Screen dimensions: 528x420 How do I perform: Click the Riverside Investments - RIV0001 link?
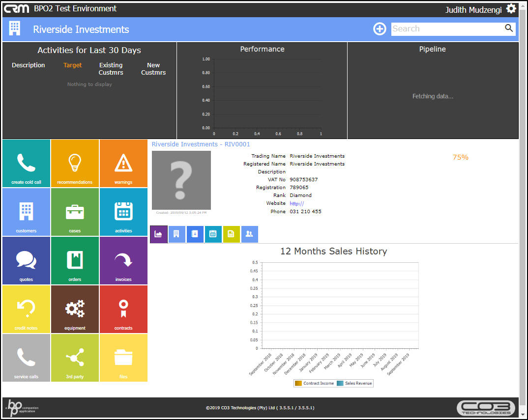(201, 144)
